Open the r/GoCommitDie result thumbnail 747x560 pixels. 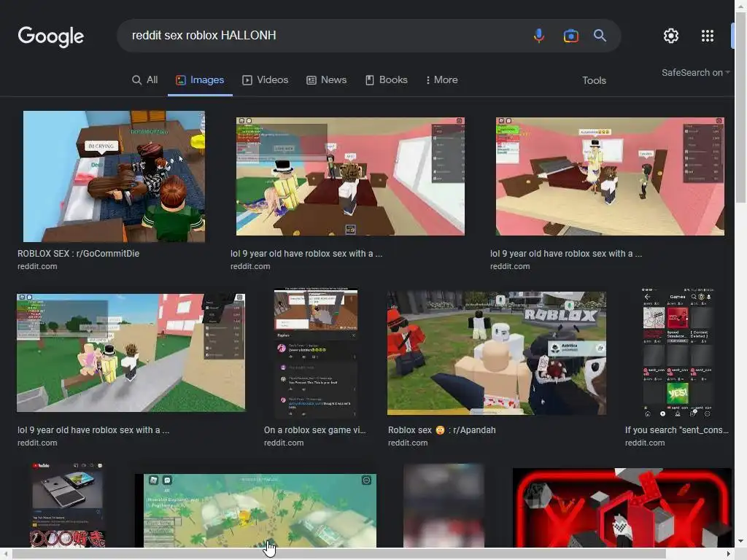114,176
